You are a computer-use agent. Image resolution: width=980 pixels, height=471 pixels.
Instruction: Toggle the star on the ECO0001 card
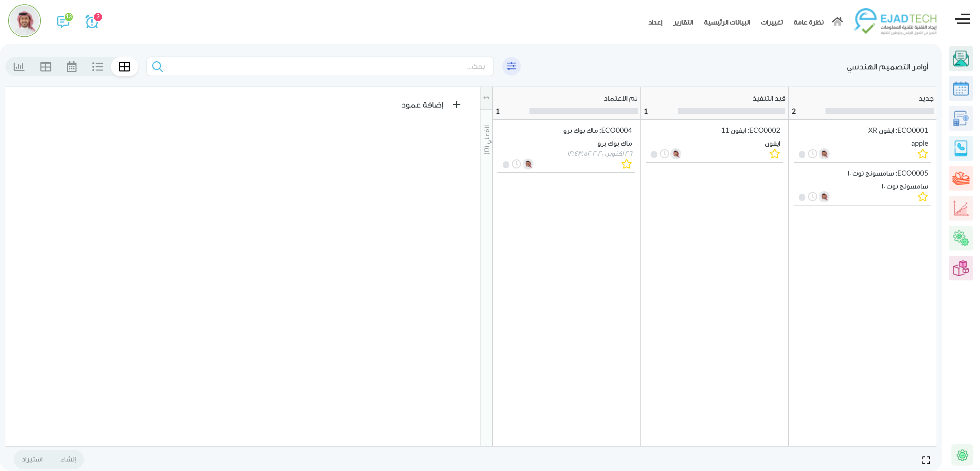click(x=922, y=154)
